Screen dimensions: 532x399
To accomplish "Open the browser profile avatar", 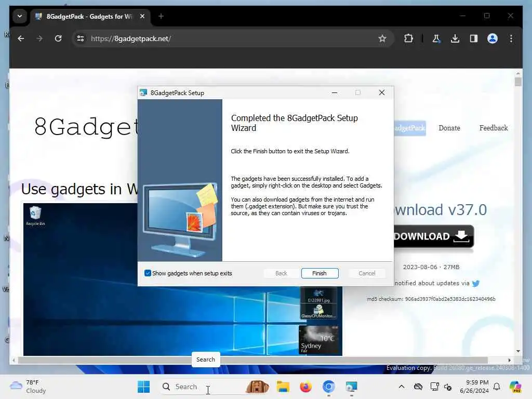I will [493, 38].
